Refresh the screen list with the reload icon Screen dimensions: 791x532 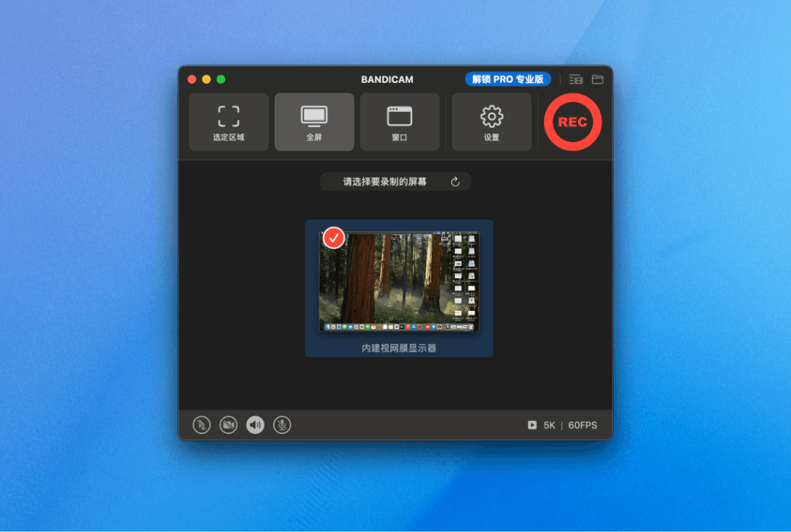click(455, 182)
